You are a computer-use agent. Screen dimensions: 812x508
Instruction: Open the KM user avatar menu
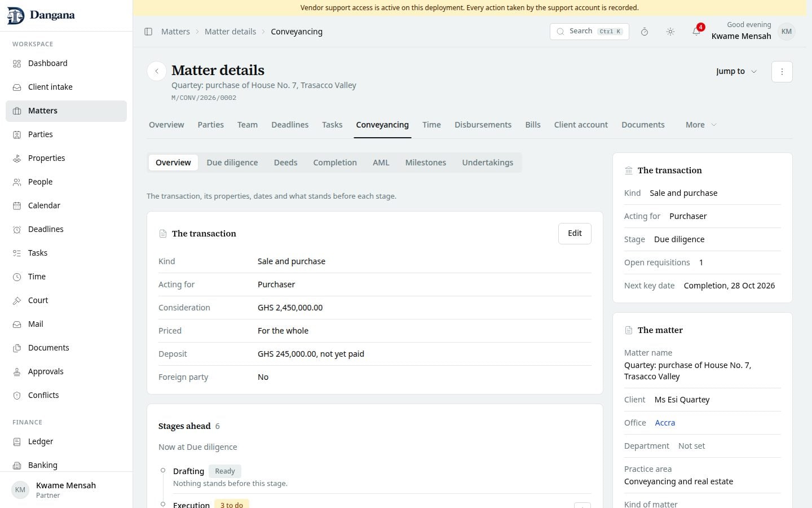[787, 32]
